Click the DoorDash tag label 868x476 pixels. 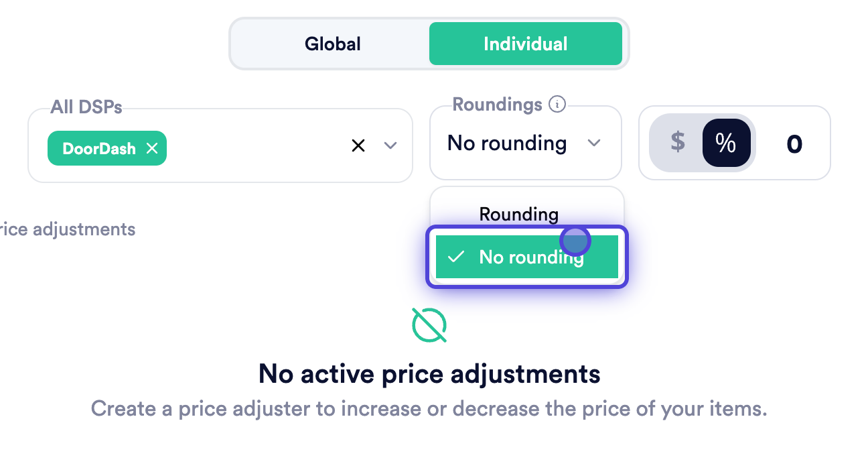[x=99, y=148]
